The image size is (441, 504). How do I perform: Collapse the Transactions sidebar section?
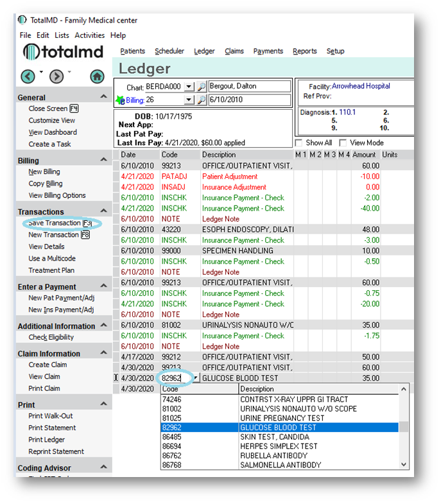pos(104,211)
